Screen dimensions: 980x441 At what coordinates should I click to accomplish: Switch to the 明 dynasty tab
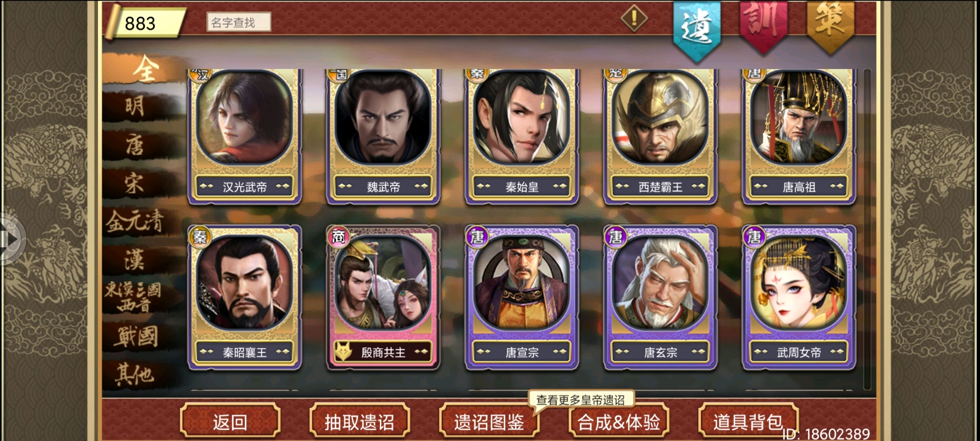[135, 106]
